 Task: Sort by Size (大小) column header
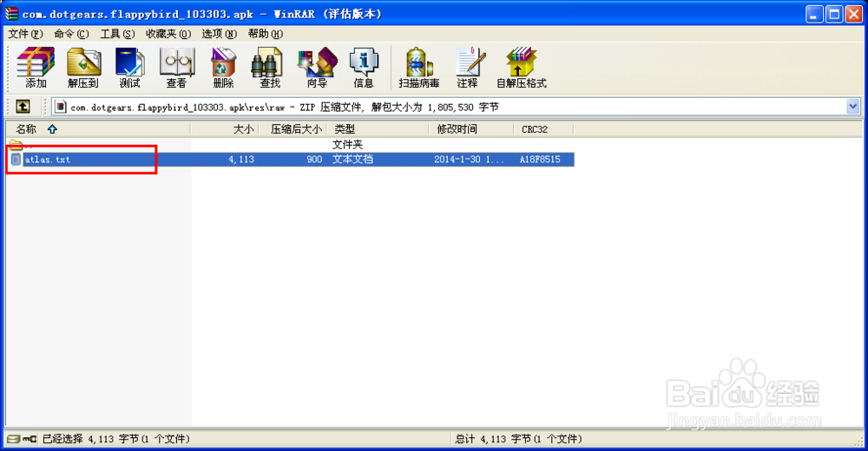click(225, 129)
